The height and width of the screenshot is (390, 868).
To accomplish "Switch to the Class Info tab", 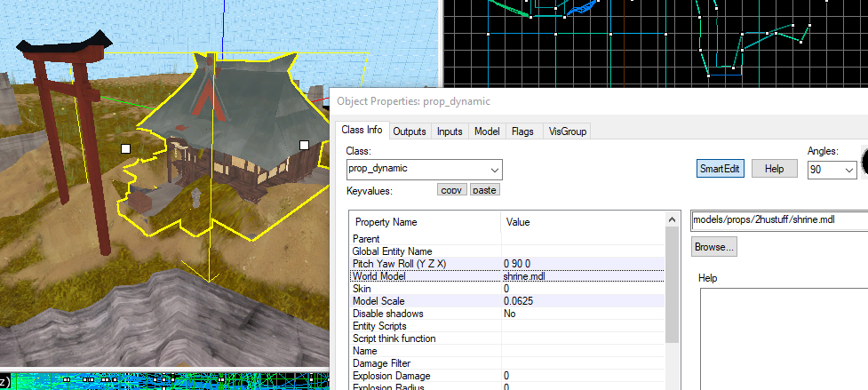I will 362,130.
